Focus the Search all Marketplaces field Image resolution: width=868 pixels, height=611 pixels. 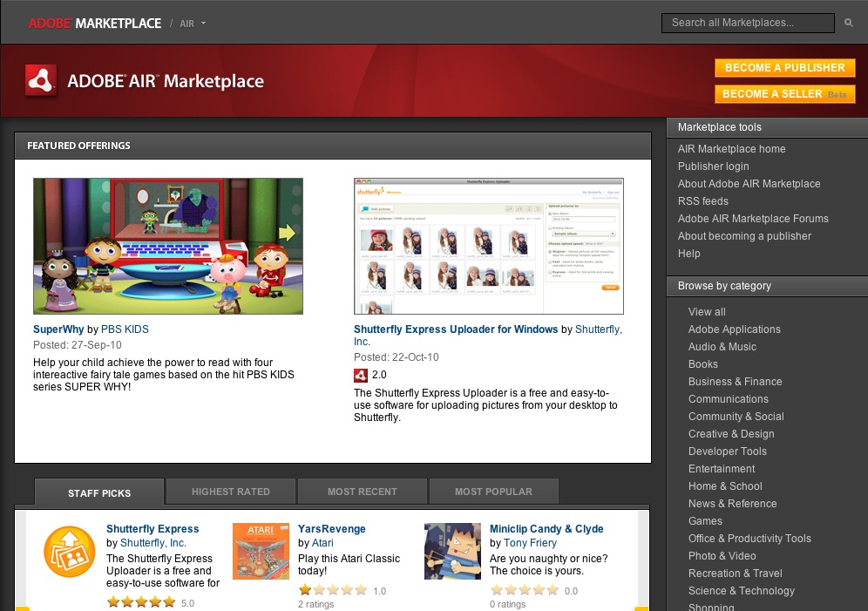[748, 23]
